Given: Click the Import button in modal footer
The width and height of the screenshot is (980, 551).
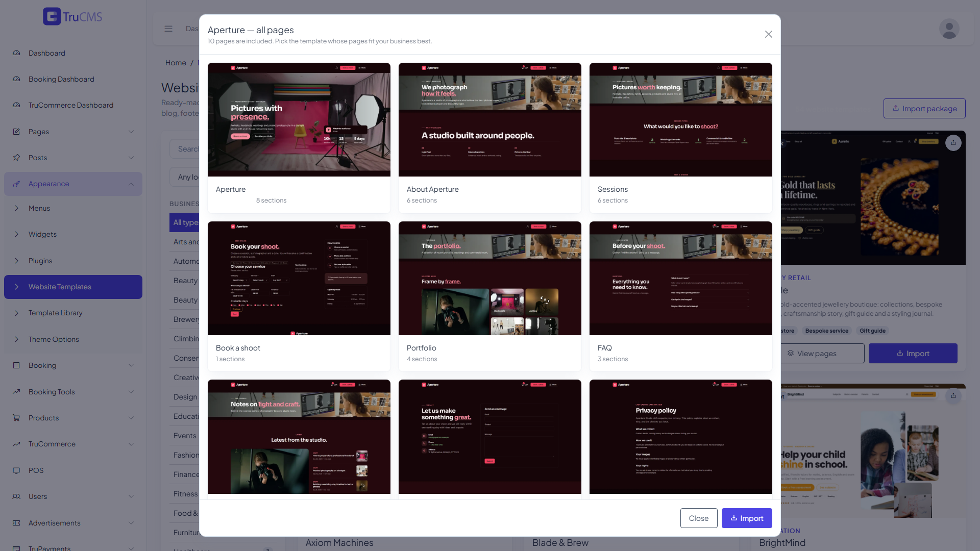Looking at the screenshot, I should click(x=747, y=518).
